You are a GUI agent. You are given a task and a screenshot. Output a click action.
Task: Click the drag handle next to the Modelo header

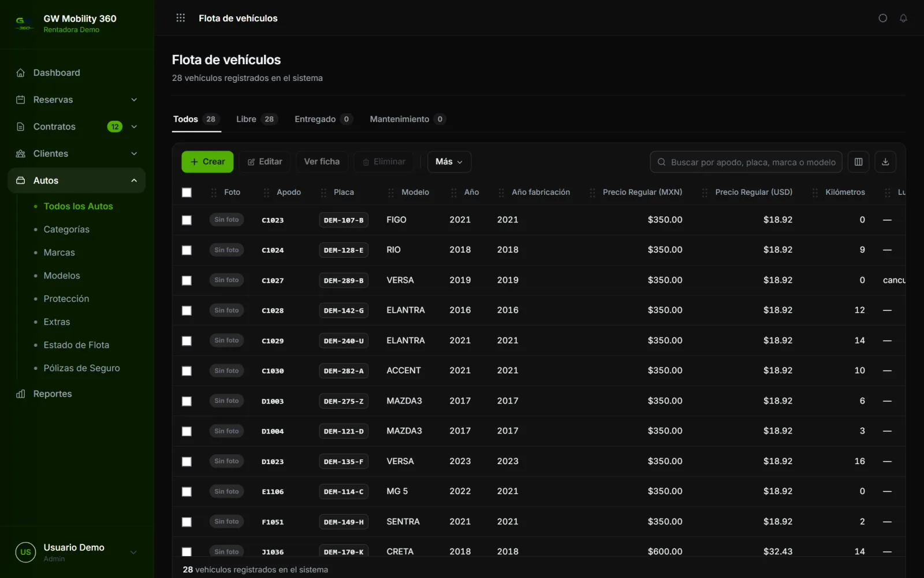coord(391,192)
